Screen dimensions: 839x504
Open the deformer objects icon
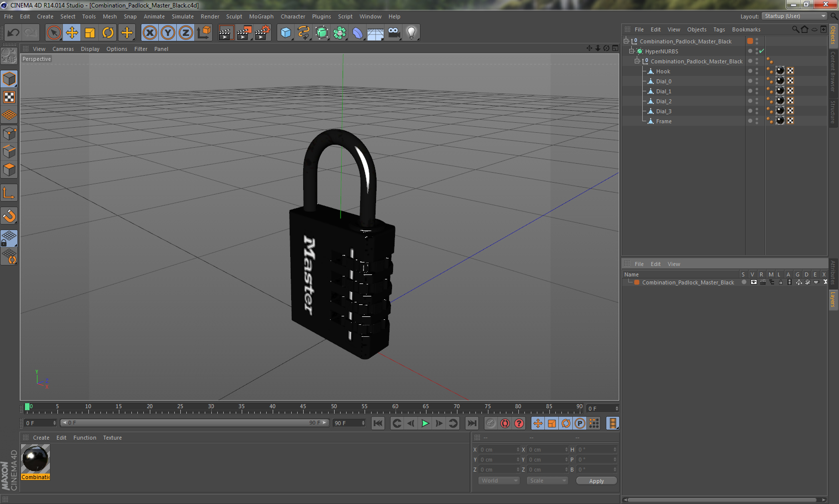pyautogui.click(x=358, y=33)
